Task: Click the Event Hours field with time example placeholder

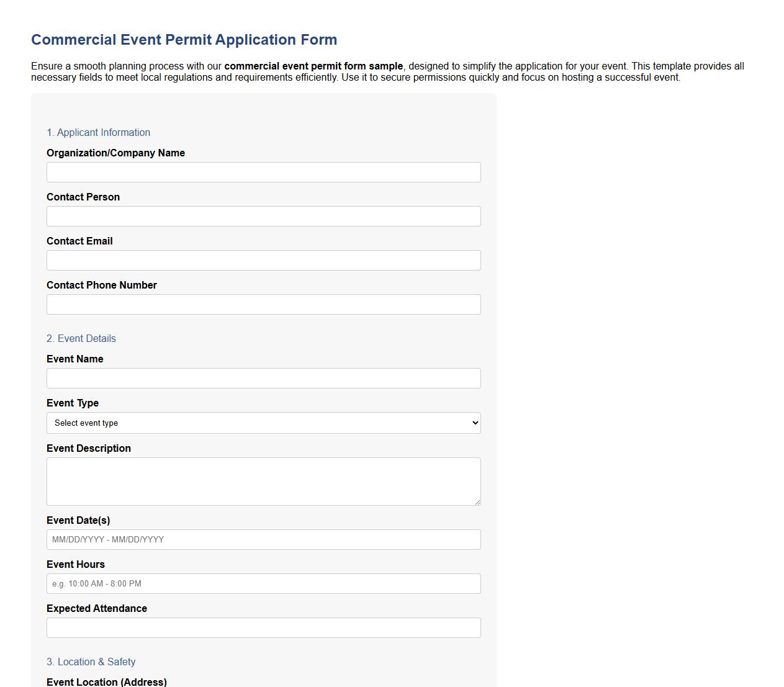Action: pyautogui.click(x=263, y=583)
